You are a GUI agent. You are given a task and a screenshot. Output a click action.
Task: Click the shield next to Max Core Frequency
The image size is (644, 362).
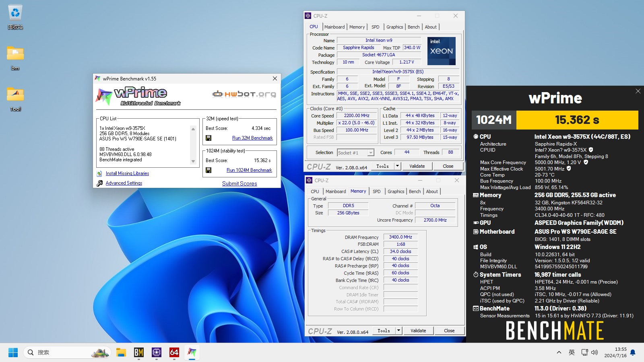pyautogui.click(x=586, y=162)
